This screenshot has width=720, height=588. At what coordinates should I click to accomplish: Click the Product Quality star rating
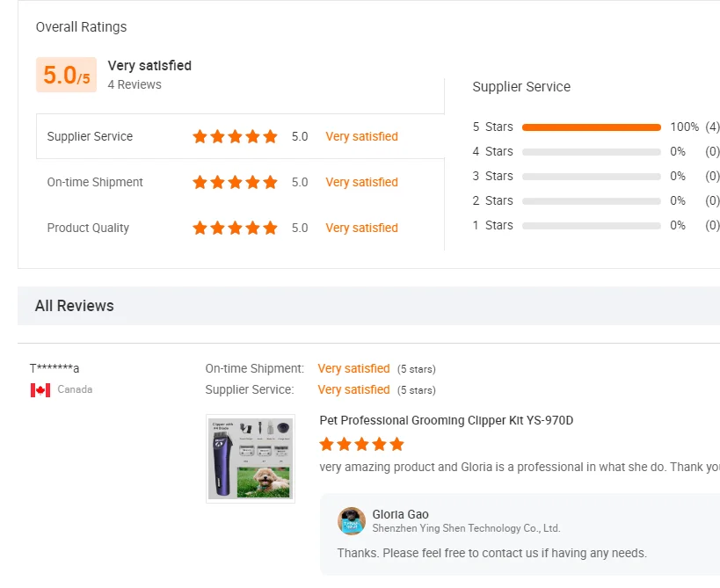click(235, 228)
